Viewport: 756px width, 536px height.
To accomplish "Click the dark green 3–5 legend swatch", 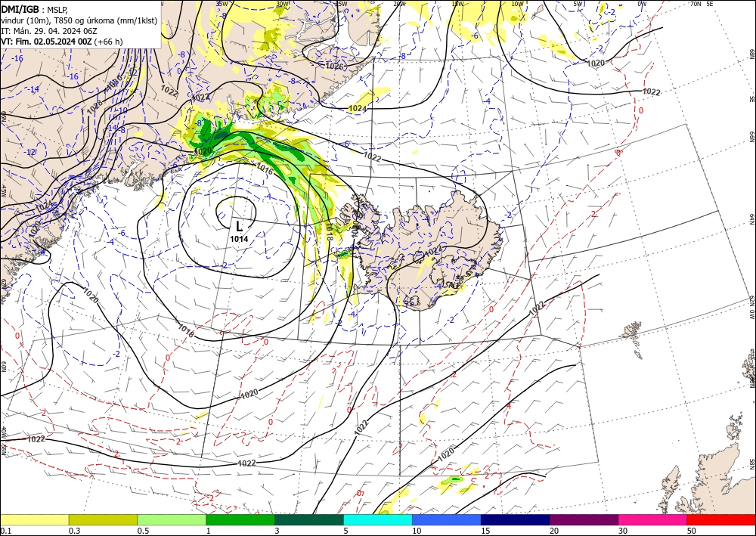I will point(309,519).
